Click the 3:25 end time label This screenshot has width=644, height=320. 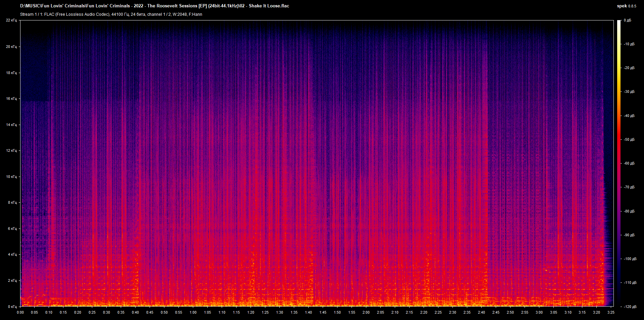[611, 312]
